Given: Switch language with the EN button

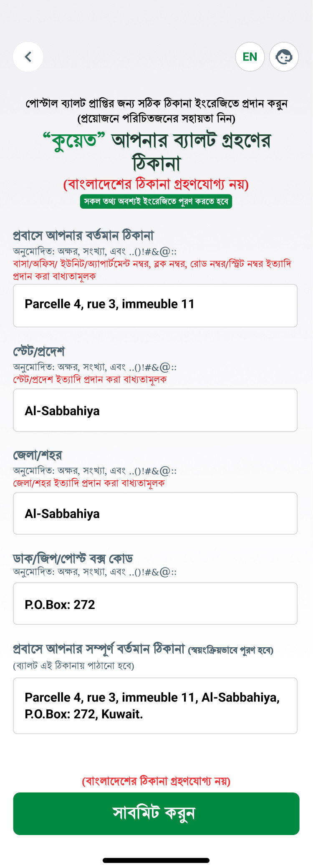Looking at the screenshot, I should [250, 57].
